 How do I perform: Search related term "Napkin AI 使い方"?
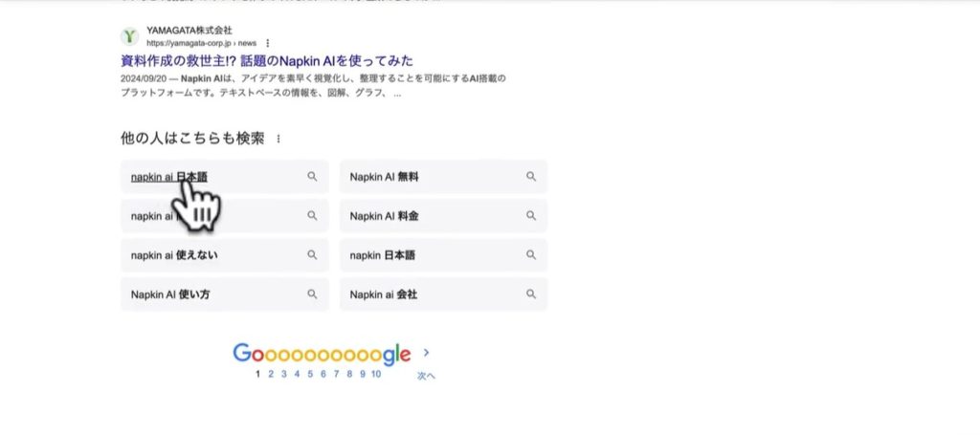(171, 294)
